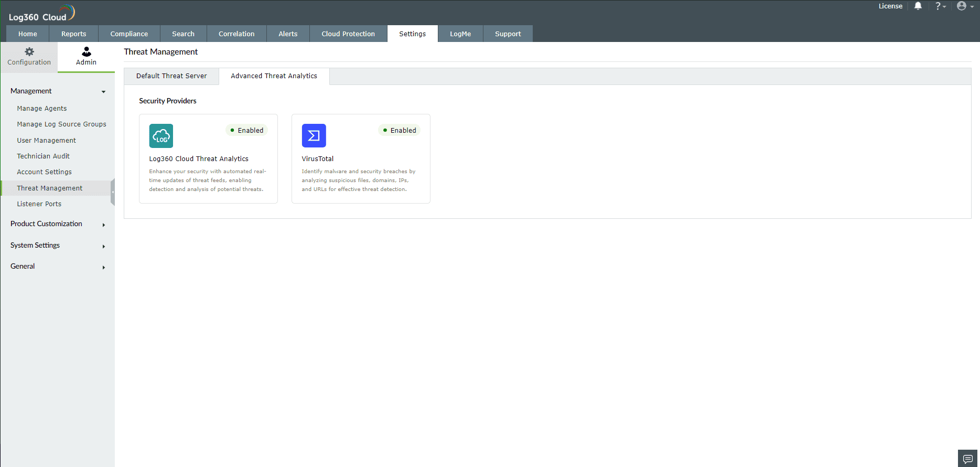Viewport: 980px width, 467px height.
Task: Click Enabled status on VirusTotal card
Action: click(x=400, y=130)
